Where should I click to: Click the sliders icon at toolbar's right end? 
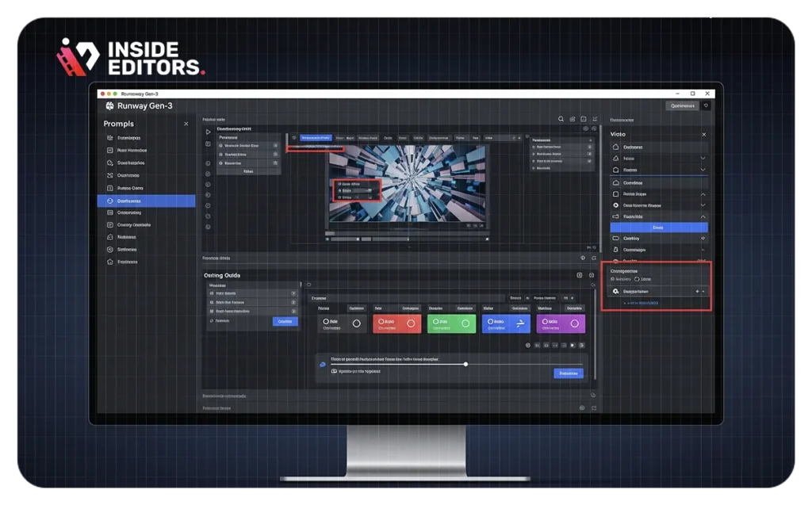point(595,119)
